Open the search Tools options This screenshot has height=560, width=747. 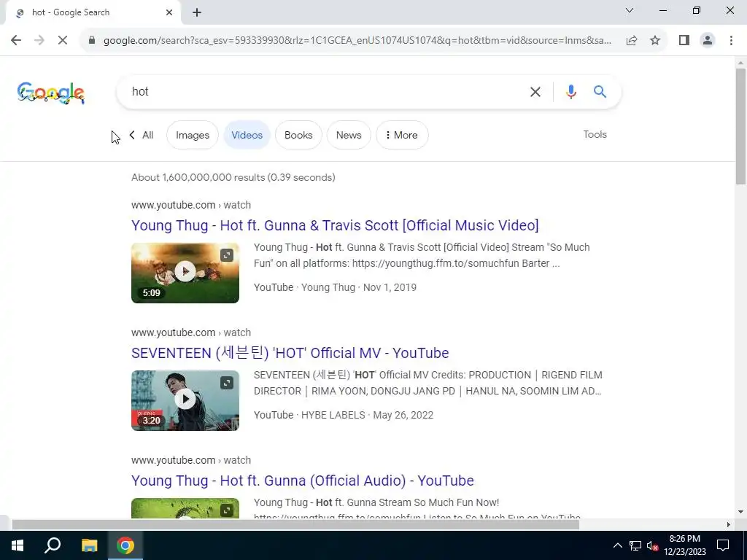point(595,134)
